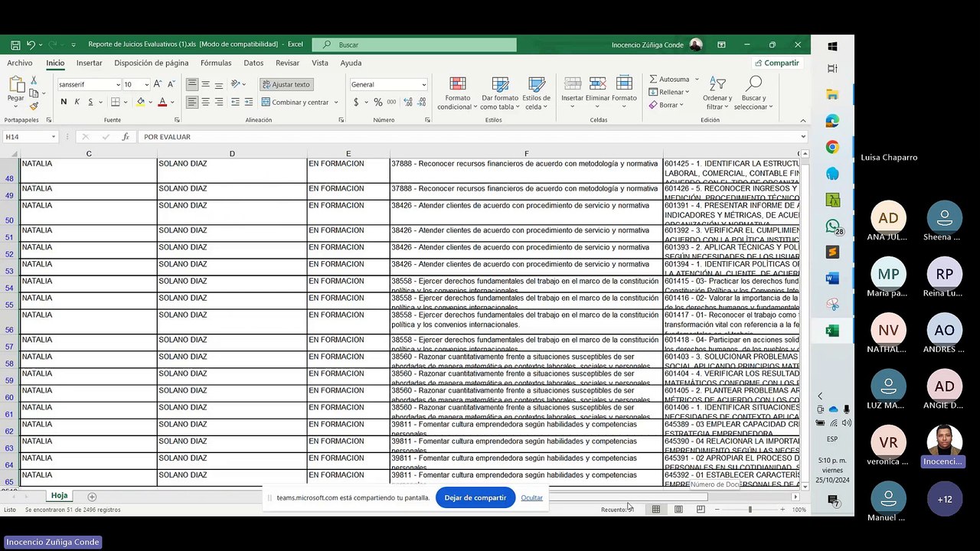Open the Rellenar dropdown
The height and width of the screenshot is (551, 980).
[x=669, y=92]
